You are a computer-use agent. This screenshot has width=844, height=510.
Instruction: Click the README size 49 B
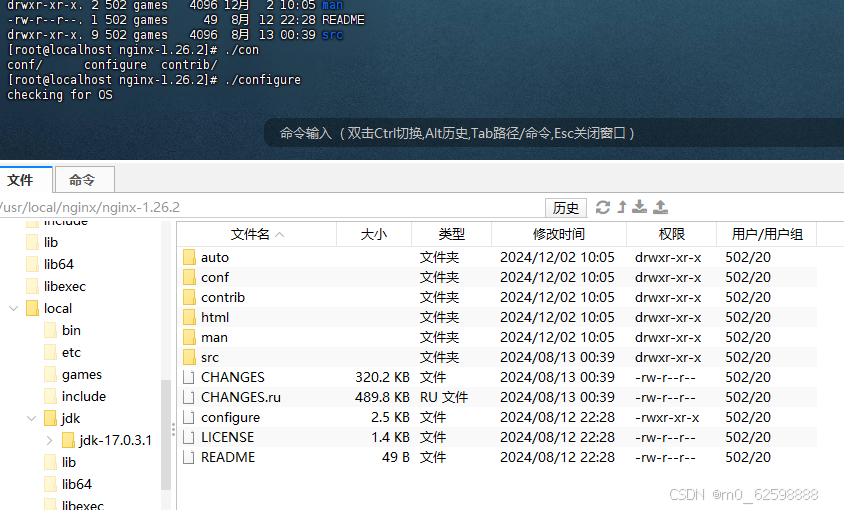click(x=396, y=457)
